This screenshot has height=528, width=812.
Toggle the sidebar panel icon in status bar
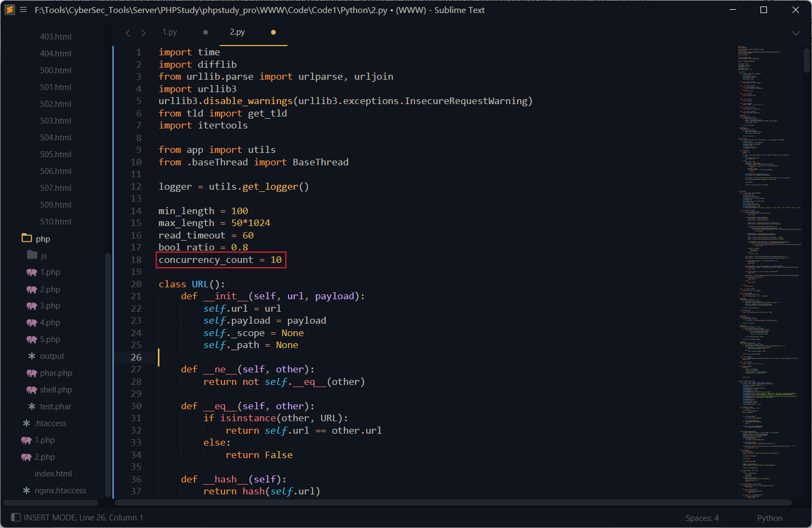point(16,518)
